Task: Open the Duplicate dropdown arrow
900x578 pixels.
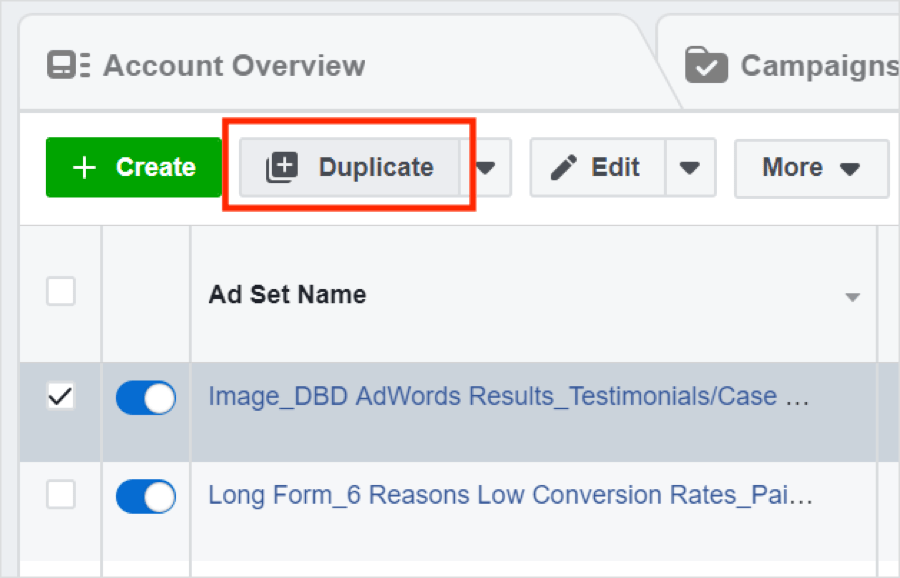Action: (x=487, y=167)
